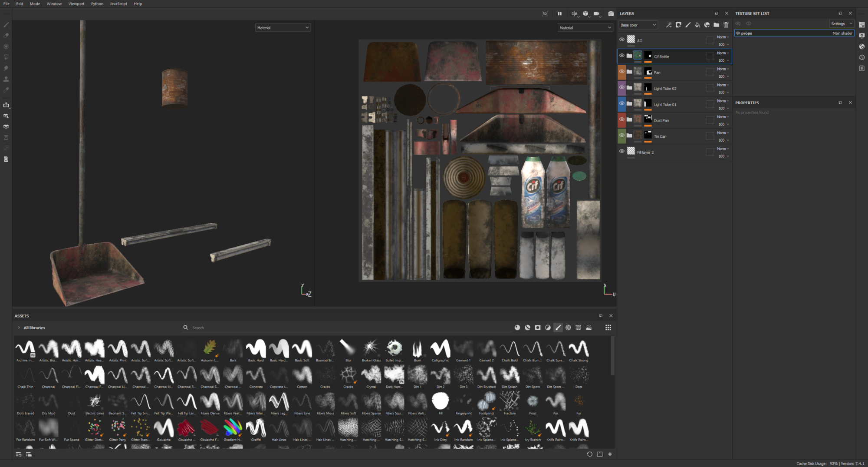This screenshot has height=467, width=868.
Task: Open Settings in the Texture Set List panel
Action: click(x=841, y=23)
